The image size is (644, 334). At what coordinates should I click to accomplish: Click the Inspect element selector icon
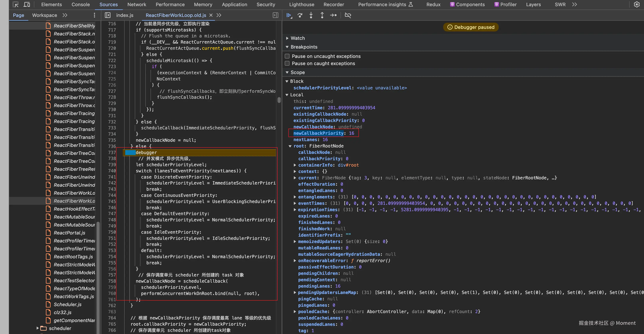coord(16,5)
